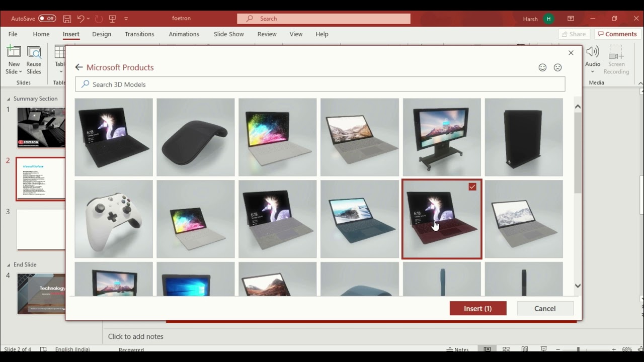Start presentation from beginning icon in title bar
644x362 pixels.
113,19
